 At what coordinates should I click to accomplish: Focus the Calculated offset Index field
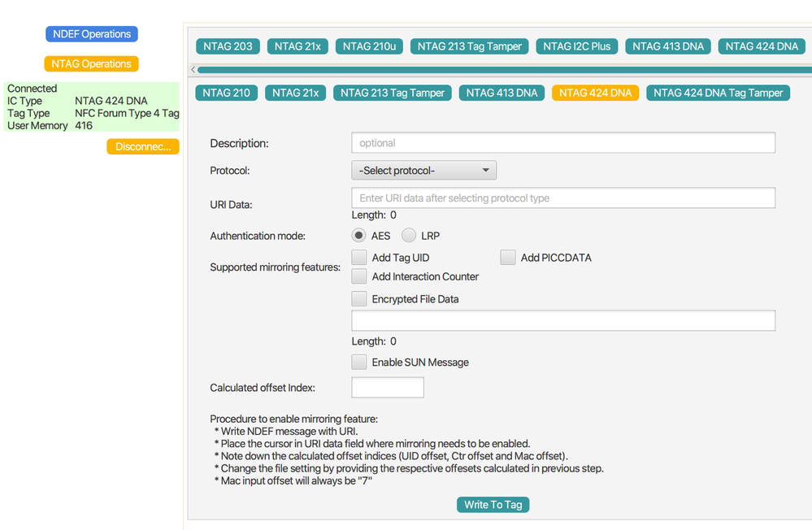(x=388, y=388)
